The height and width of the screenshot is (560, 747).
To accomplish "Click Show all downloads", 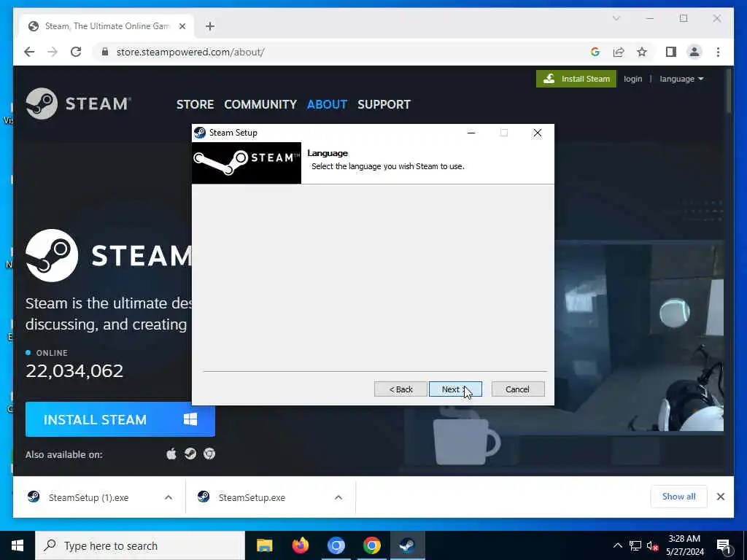I will (x=678, y=497).
